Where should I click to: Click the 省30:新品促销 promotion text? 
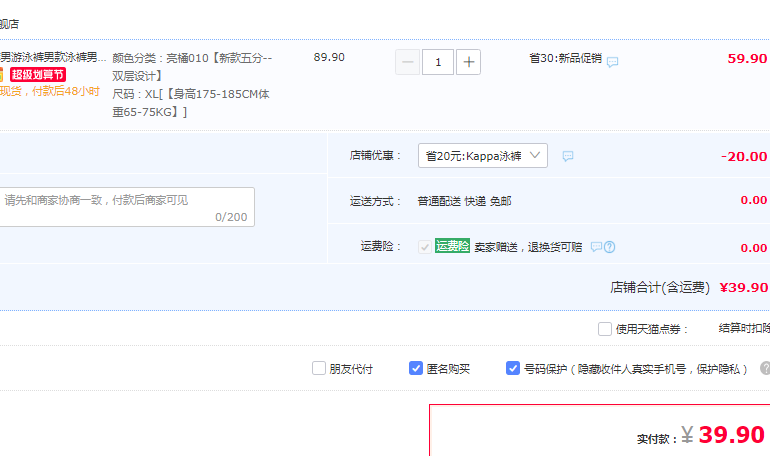(x=566, y=58)
